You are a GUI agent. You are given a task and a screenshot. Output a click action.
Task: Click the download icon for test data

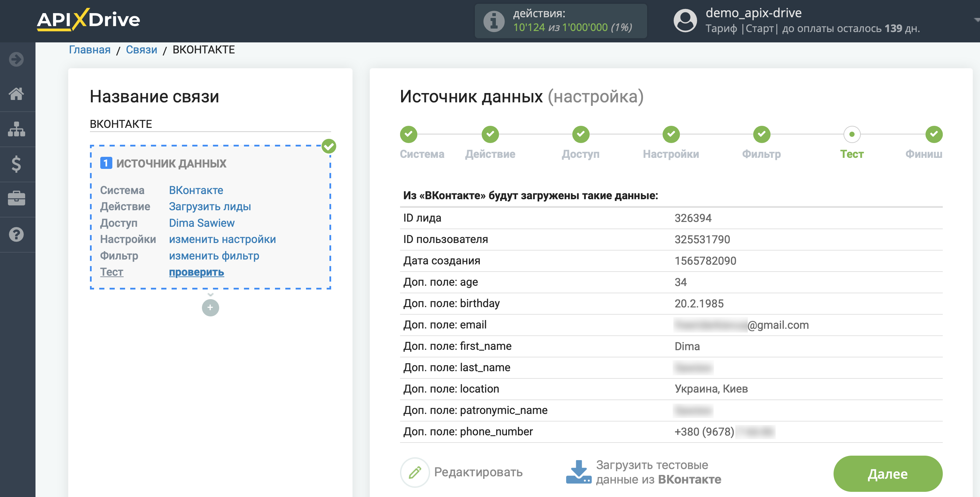click(x=578, y=472)
